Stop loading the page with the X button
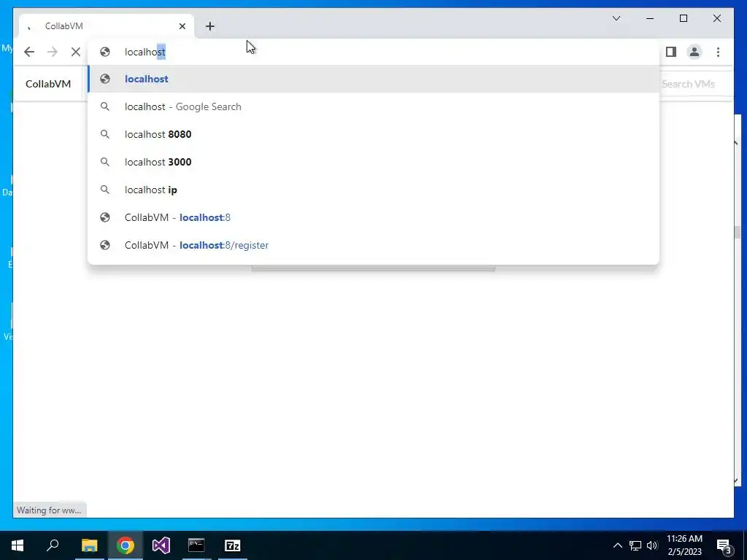The height and width of the screenshot is (560, 747). (75, 52)
